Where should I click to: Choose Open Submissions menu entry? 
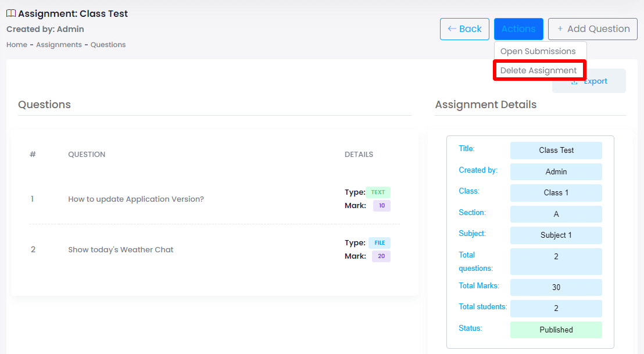click(538, 51)
